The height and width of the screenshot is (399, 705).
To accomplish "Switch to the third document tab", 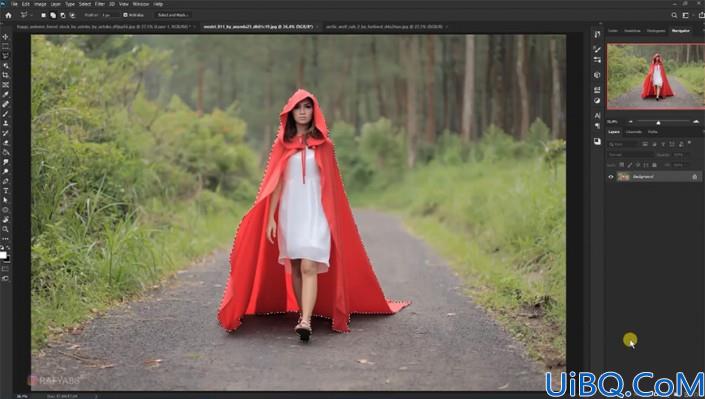I will [384, 27].
